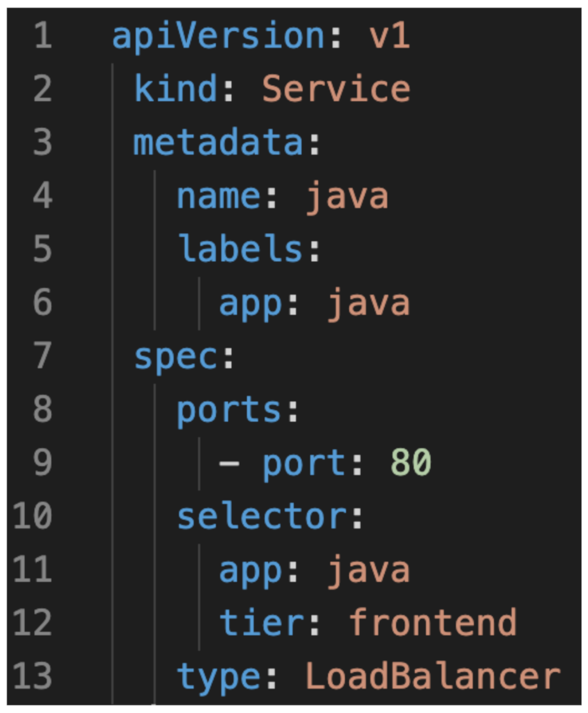Place cursor on the metadata key

[x=218, y=143]
